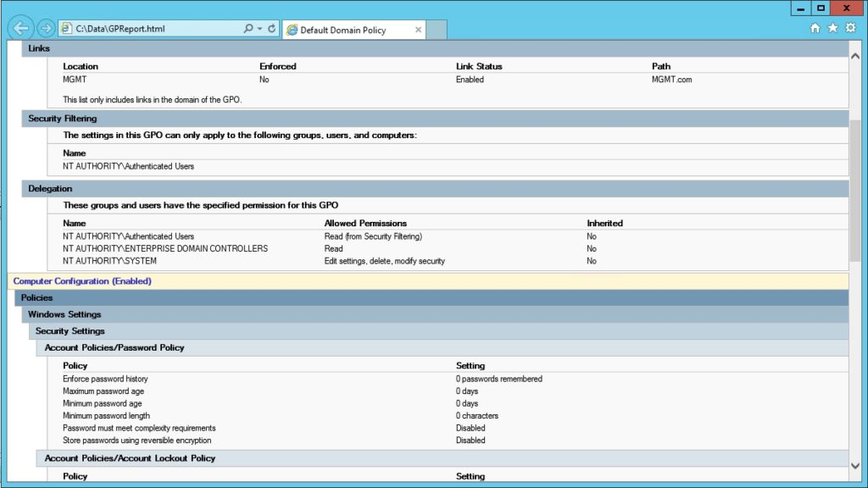Click the Enforced column header

[278, 66]
